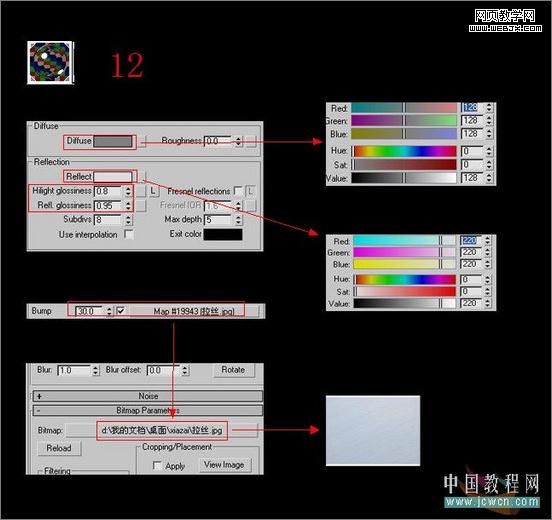Viewport: 552px width, 520px height.
Task: Click the Refl. glossiness map button
Action: pos(141,205)
